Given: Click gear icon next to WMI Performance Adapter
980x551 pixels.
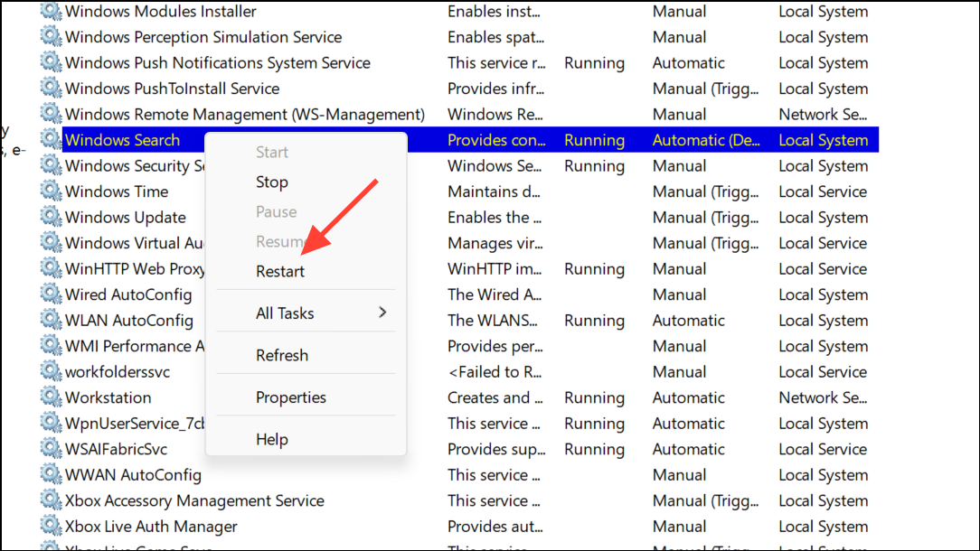Looking at the screenshot, I should 52,345.
